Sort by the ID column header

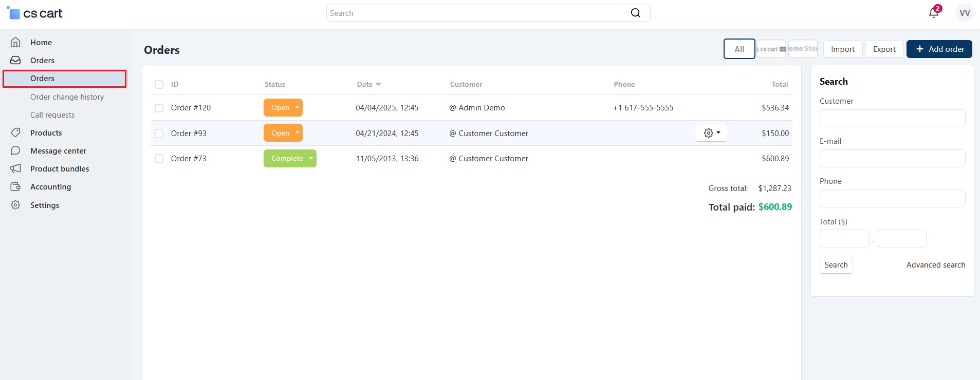[175, 84]
